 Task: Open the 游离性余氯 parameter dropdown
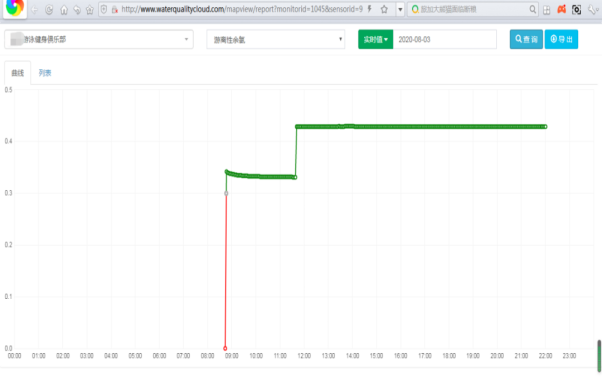[276, 39]
